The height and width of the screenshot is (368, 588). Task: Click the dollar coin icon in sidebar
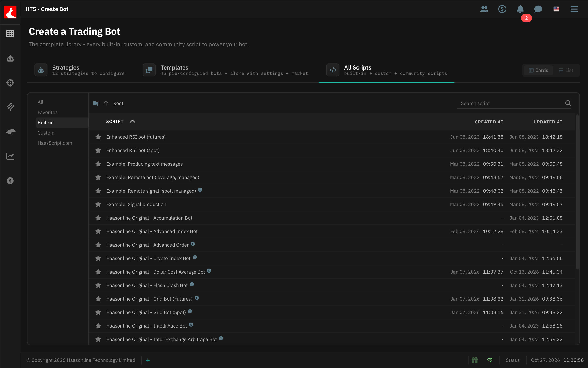pos(10,181)
